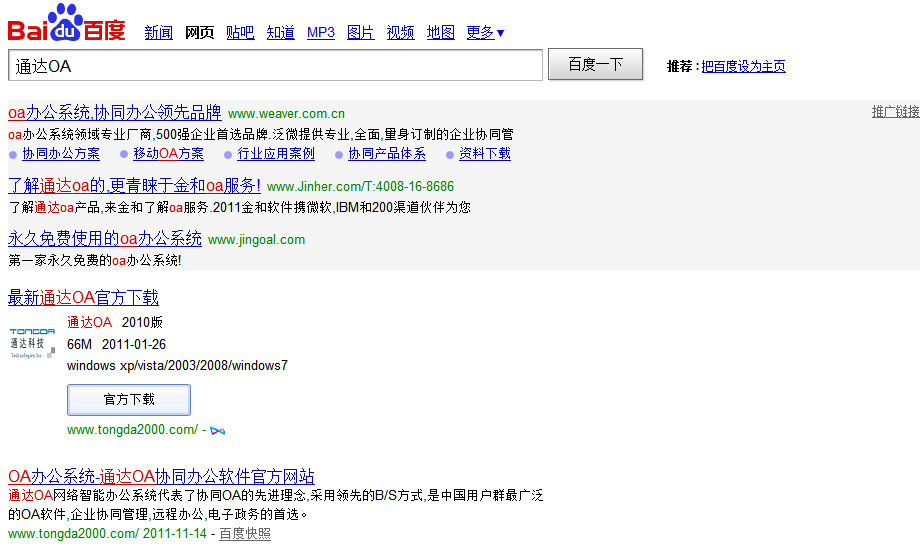
Task: Click www.tongda2000.com/ 2011-11-14 text
Action: click(107, 534)
